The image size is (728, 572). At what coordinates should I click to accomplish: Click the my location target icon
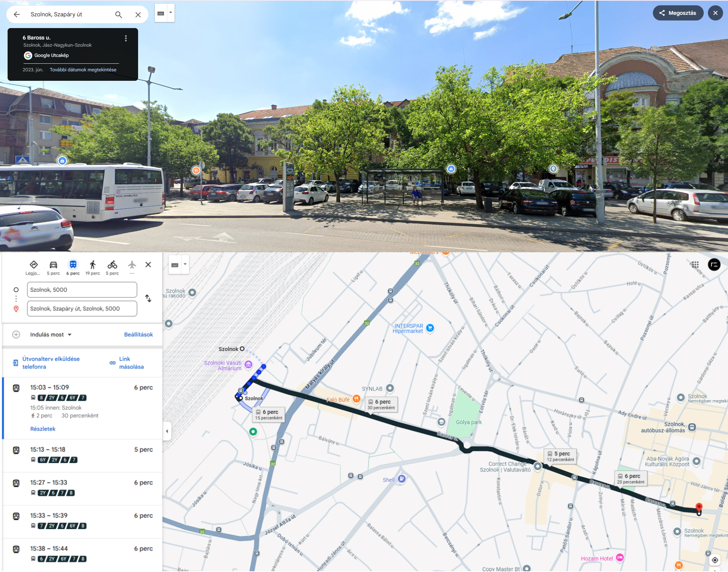[715, 560]
